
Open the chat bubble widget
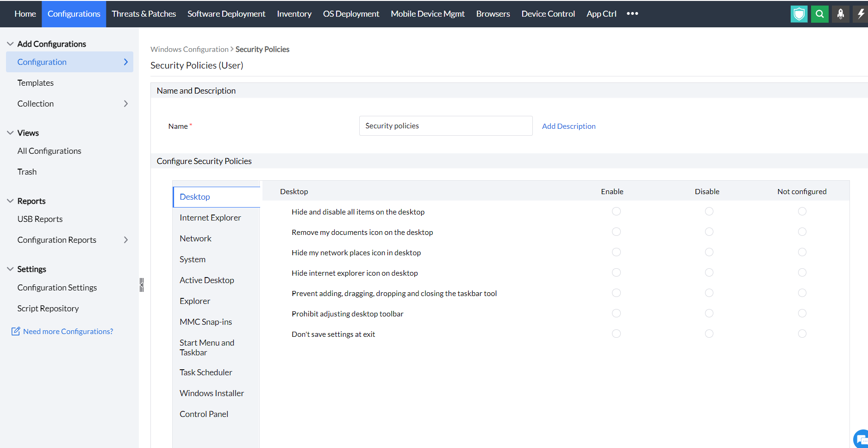click(x=861, y=439)
